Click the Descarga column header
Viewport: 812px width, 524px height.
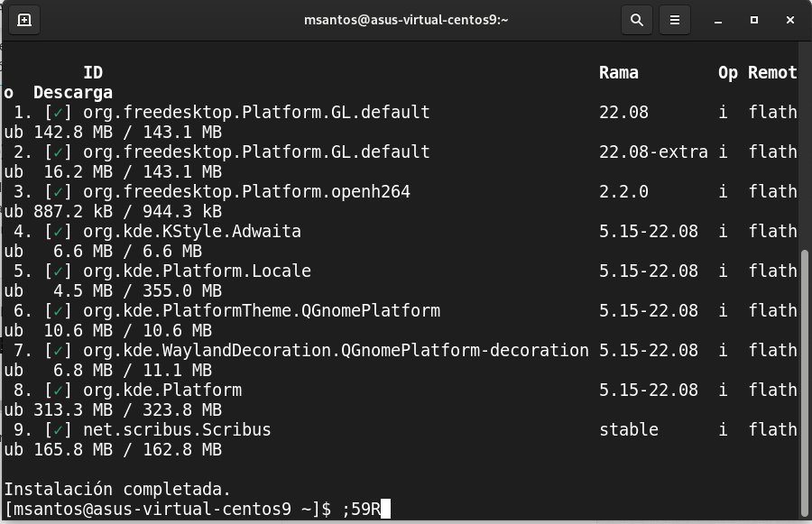73,93
